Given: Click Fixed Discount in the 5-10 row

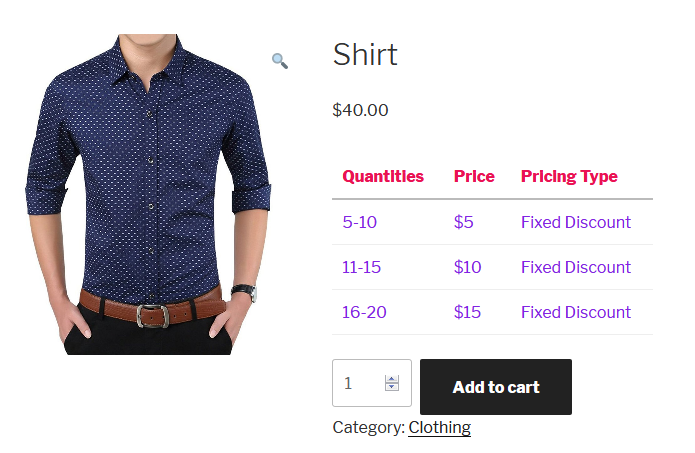Looking at the screenshot, I should pos(576,222).
